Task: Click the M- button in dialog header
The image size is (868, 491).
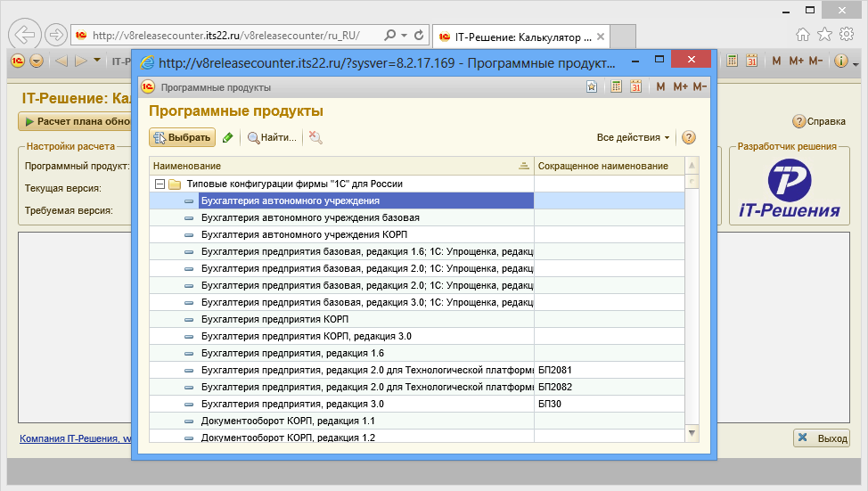Action: [700, 86]
